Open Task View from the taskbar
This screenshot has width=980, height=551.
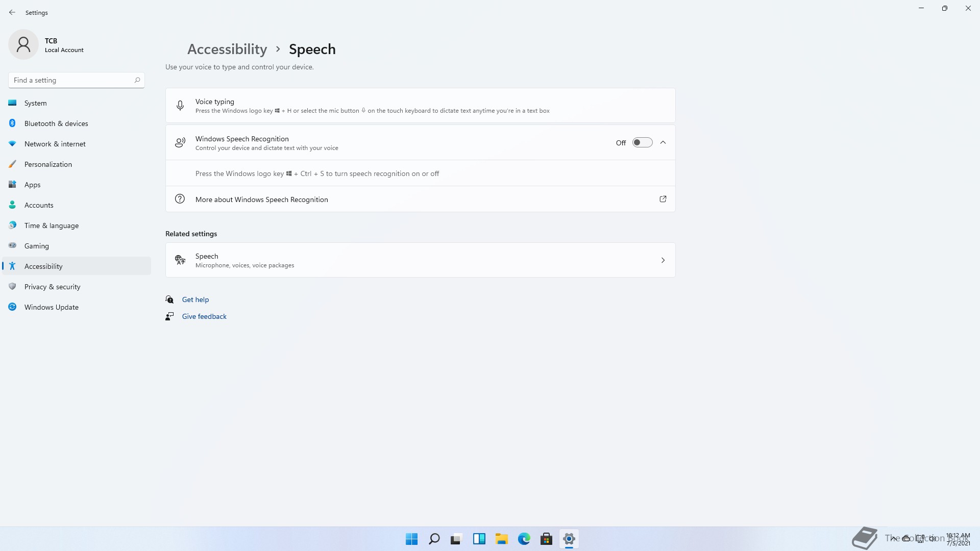click(456, 539)
